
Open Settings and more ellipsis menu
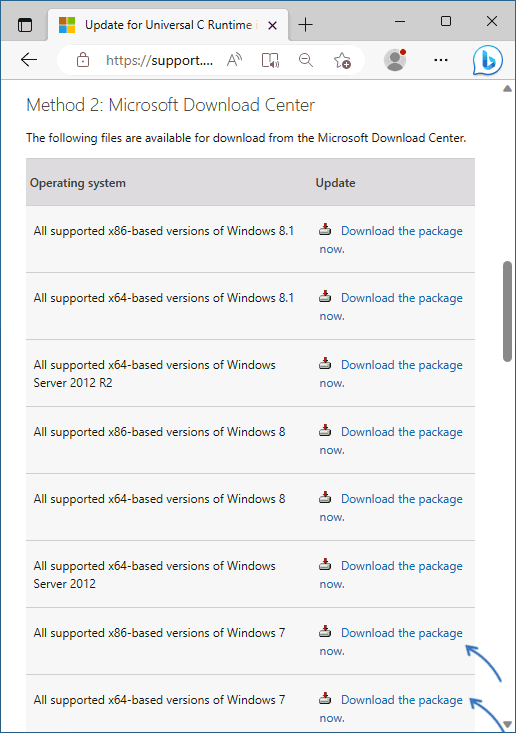tap(441, 60)
